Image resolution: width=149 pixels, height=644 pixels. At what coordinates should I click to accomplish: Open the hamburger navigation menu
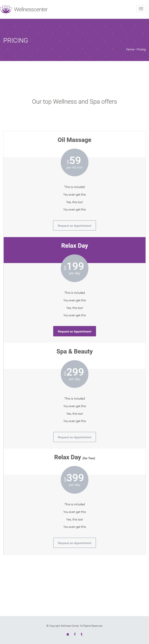pos(141,9)
